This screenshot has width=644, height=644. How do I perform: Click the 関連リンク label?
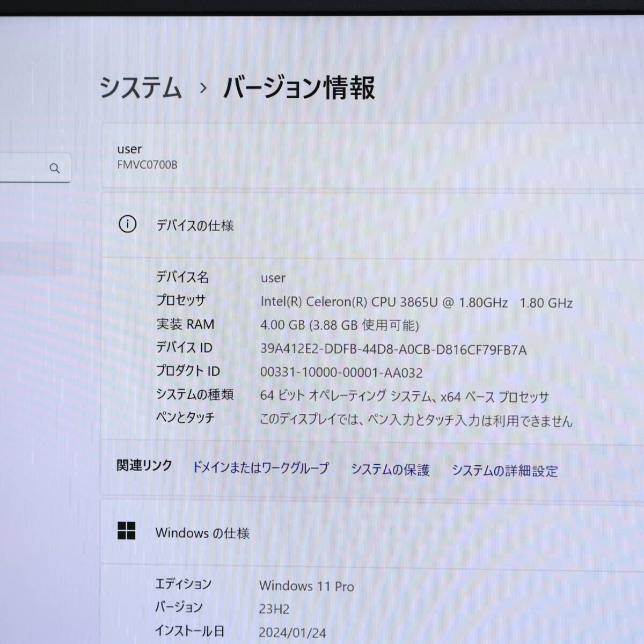point(144,465)
